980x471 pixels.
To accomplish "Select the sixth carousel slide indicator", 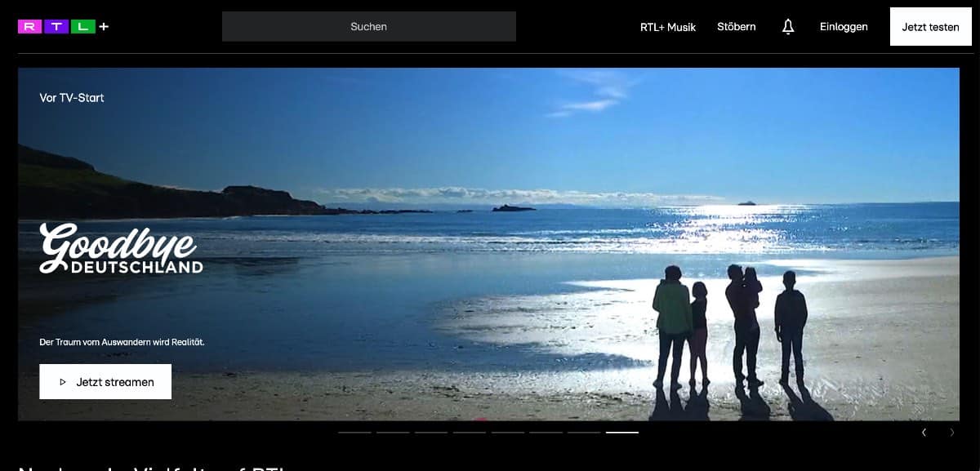I will pos(546,432).
